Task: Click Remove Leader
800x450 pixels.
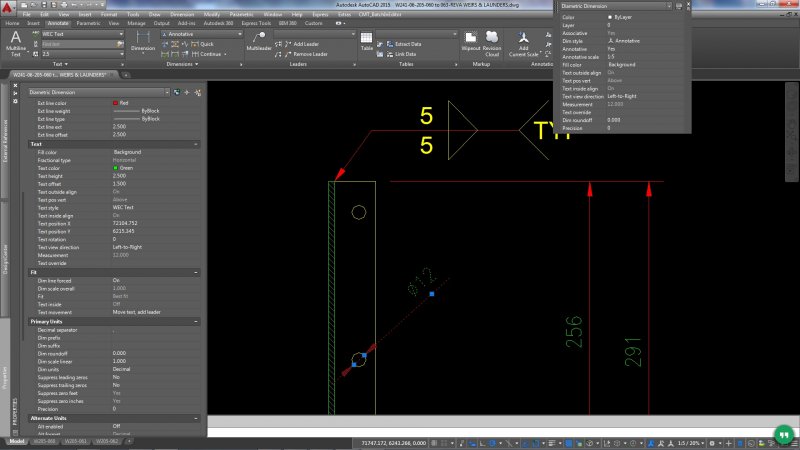Action: click(x=306, y=54)
